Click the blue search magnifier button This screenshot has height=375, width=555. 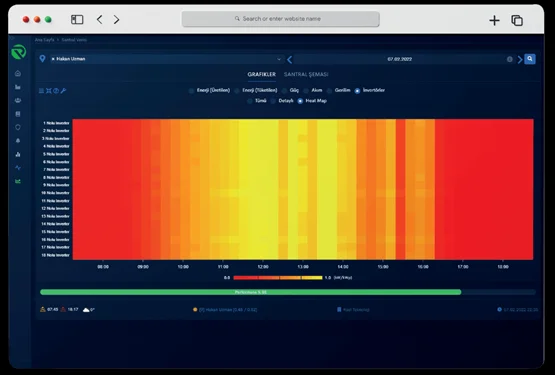coord(530,59)
